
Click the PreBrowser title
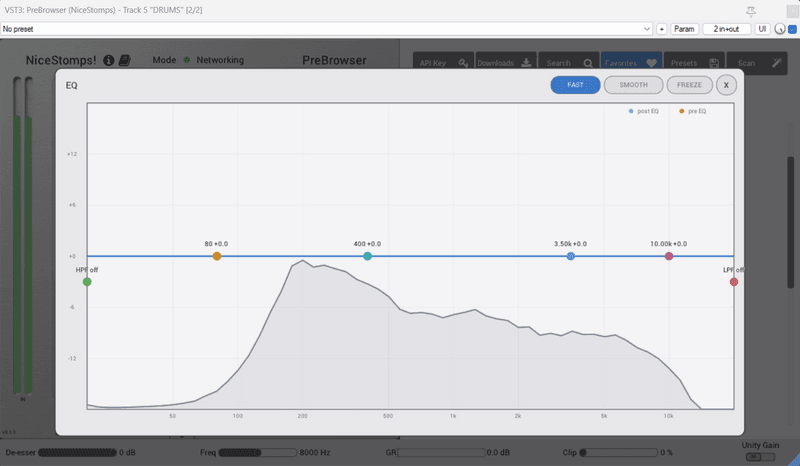334,60
